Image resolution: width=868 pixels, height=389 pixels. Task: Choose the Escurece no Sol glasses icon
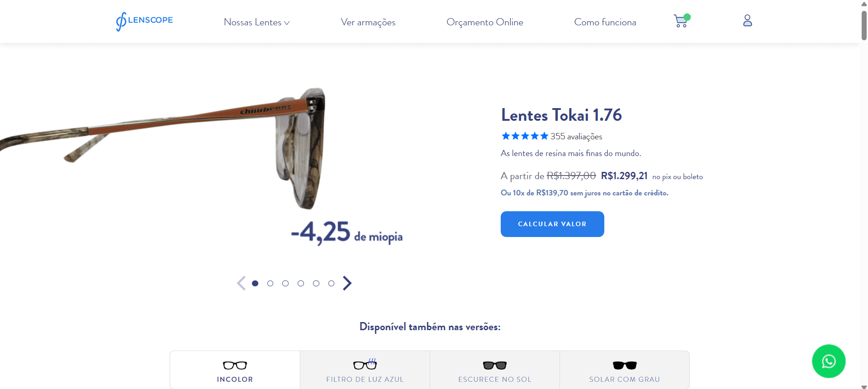tap(495, 365)
